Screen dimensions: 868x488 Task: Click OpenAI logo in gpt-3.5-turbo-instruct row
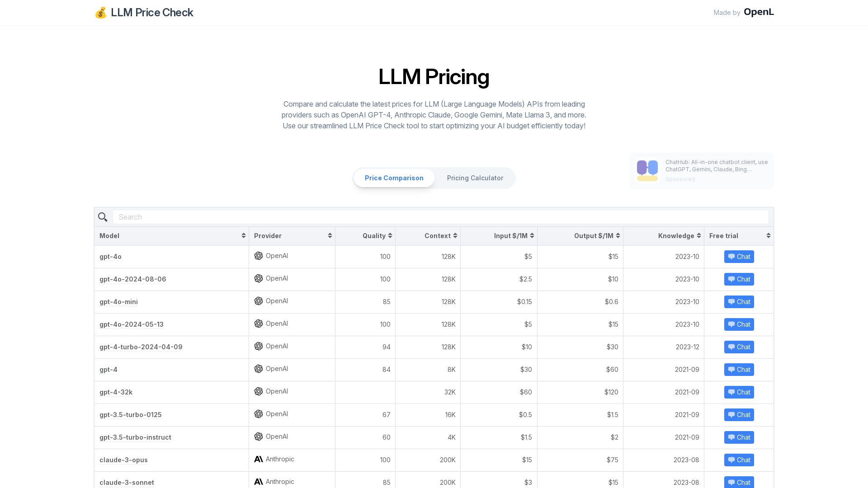[x=259, y=436]
